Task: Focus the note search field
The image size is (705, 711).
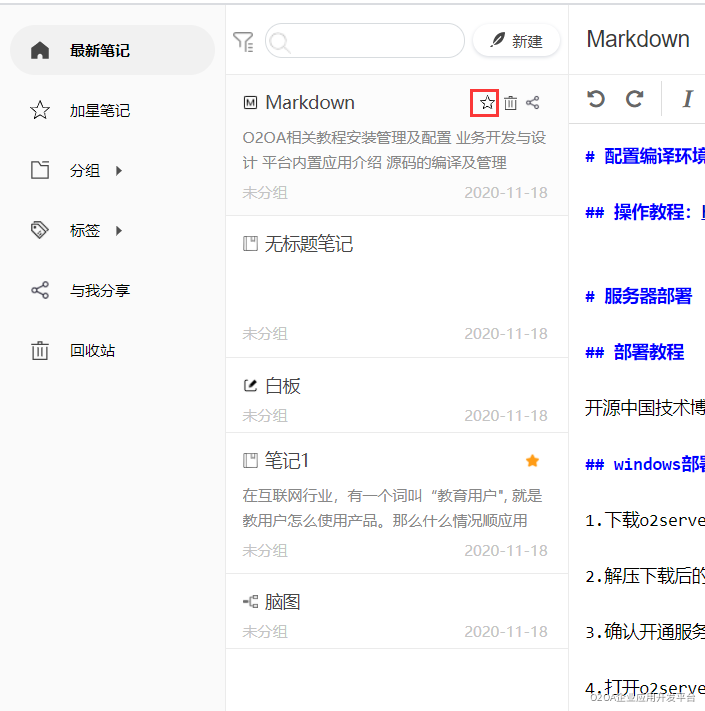Action: (365, 41)
